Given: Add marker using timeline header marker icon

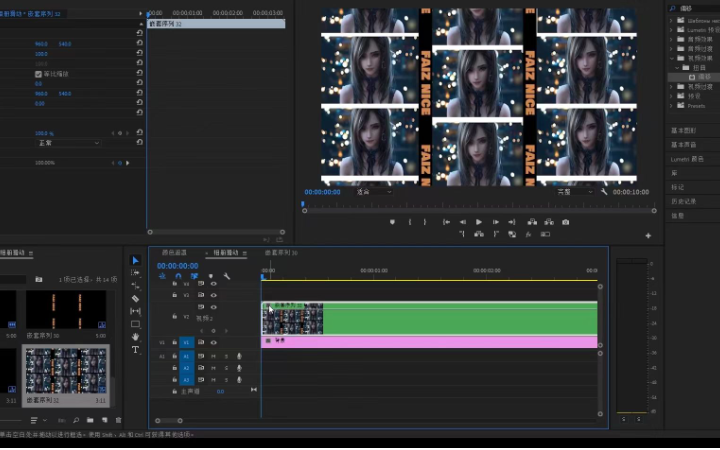Looking at the screenshot, I should coord(211,276).
